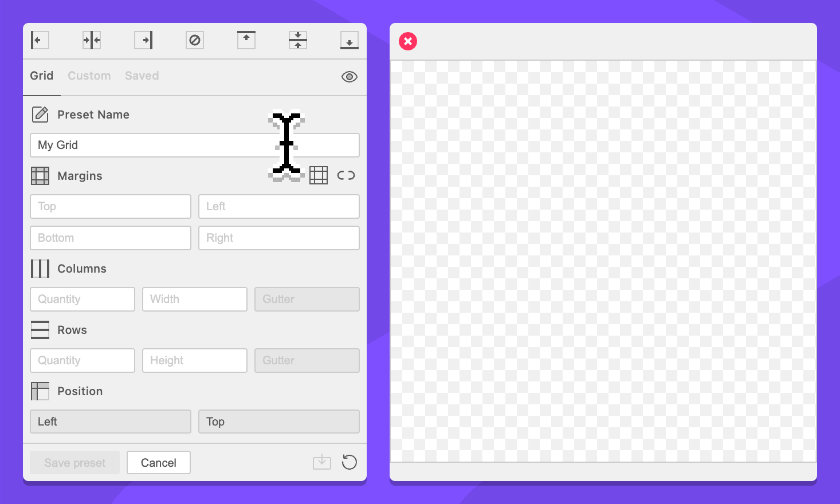The image size is (840, 504).
Task: Select the align guide to top edge icon
Action: click(x=246, y=40)
